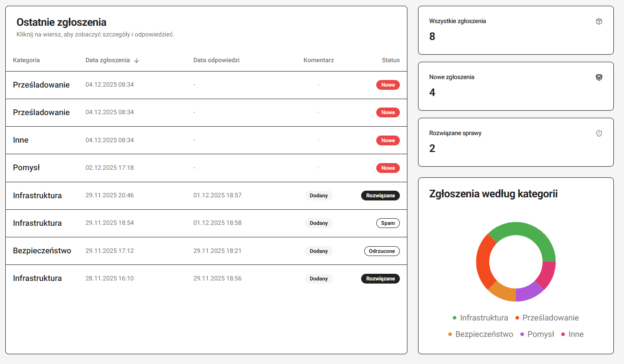Click the count 2 under Rozwiązane sprawy
The image size is (624, 364).
tap(432, 148)
